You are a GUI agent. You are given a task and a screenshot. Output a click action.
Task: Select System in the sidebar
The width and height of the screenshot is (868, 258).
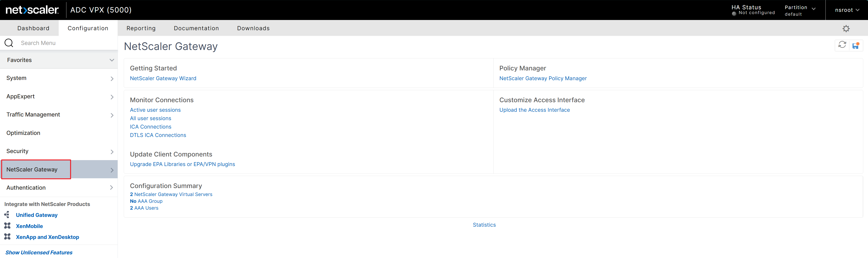point(16,78)
